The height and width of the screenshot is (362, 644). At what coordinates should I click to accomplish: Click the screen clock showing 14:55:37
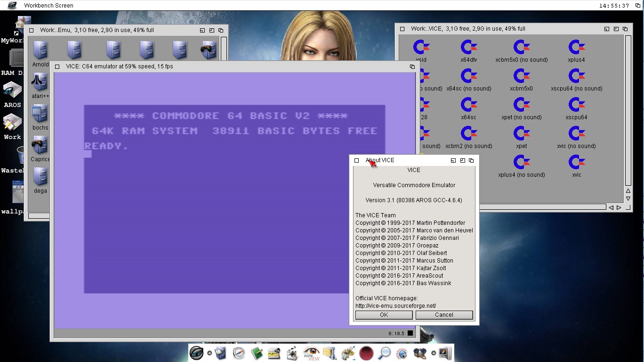click(x=614, y=6)
